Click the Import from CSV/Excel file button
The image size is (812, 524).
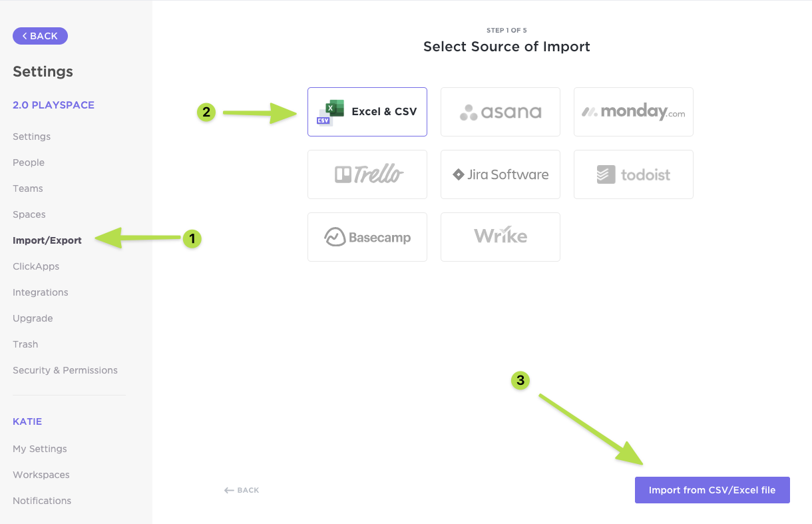click(712, 489)
